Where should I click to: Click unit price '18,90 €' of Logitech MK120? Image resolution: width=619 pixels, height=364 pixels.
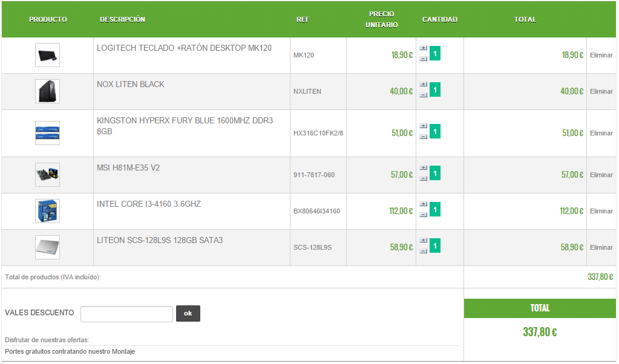pyautogui.click(x=402, y=55)
